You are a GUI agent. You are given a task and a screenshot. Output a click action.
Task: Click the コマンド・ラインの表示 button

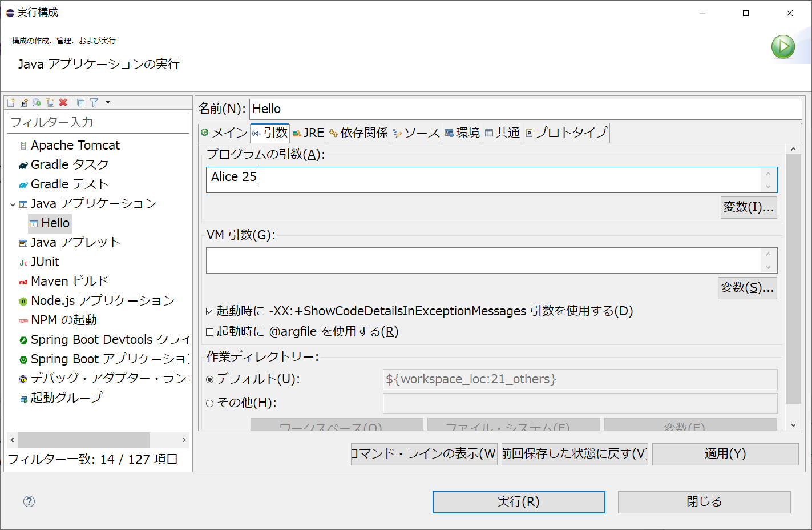(x=423, y=453)
